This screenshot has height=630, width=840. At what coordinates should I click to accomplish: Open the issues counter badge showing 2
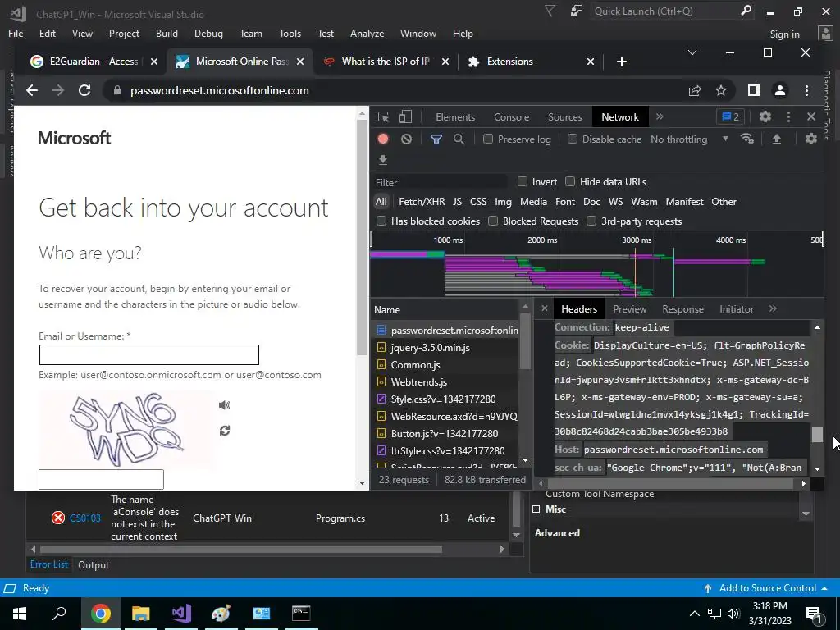coord(730,116)
